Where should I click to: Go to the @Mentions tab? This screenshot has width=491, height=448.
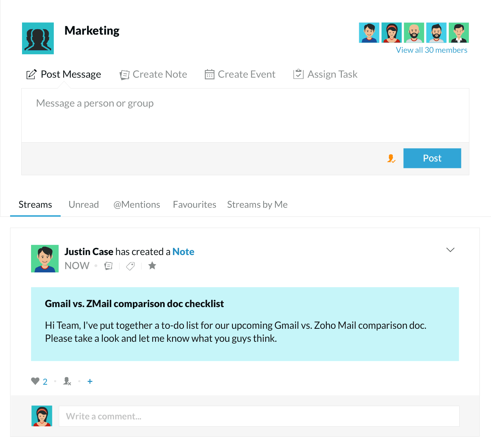coord(137,205)
